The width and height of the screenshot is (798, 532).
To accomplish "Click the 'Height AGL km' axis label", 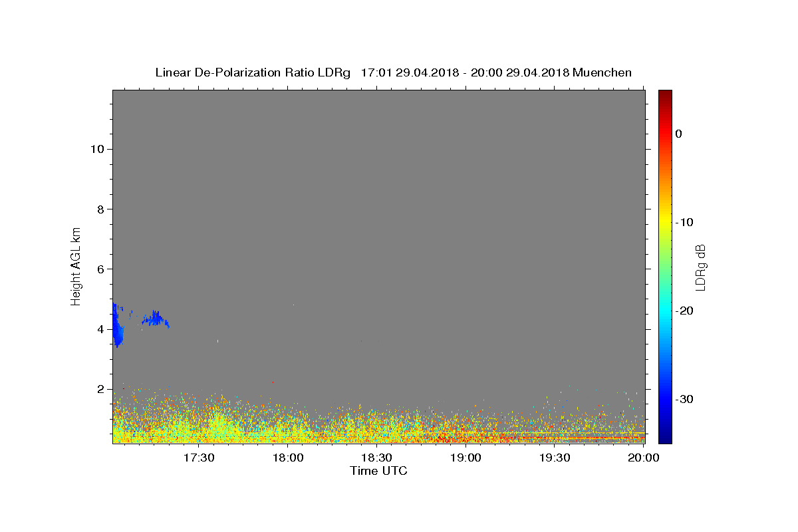I will coord(76,265).
